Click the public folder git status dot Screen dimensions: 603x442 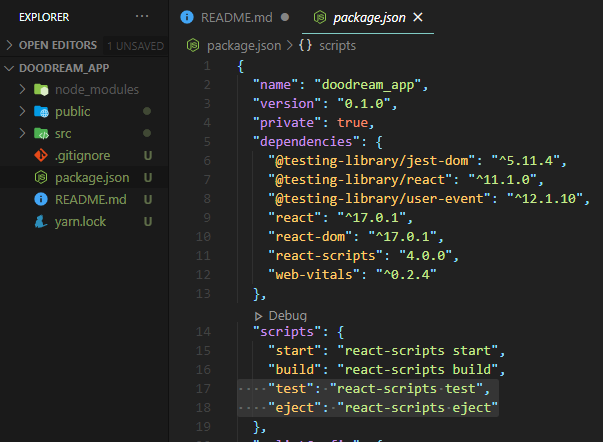147,111
